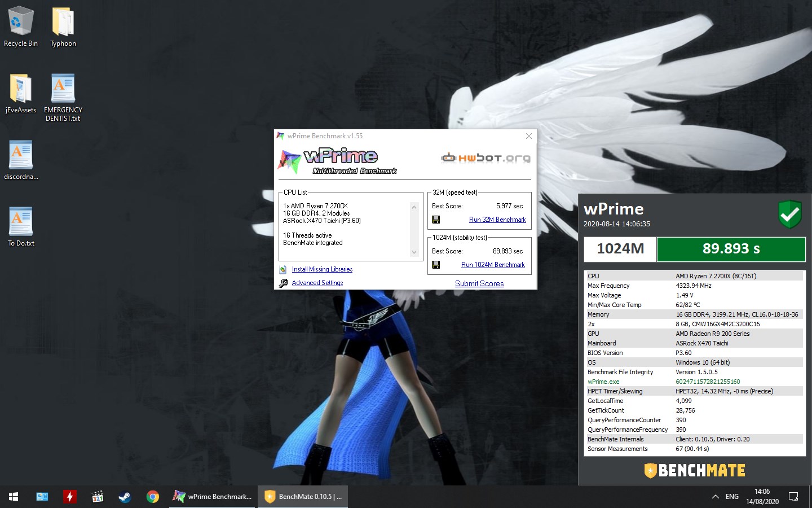Click the 1024M label box in BenchMate
The width and height of the screenshot is (812, 508).
click(620, 249)
